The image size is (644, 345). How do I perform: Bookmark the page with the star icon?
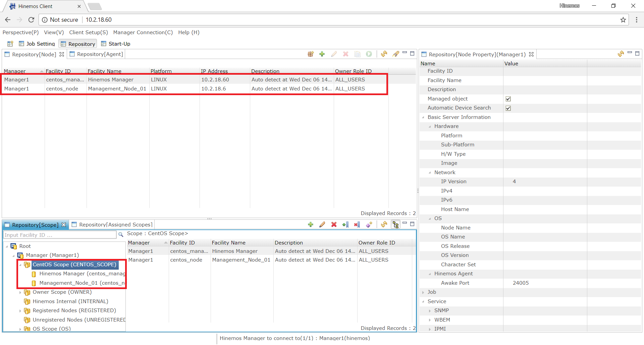tap(623, 20)
